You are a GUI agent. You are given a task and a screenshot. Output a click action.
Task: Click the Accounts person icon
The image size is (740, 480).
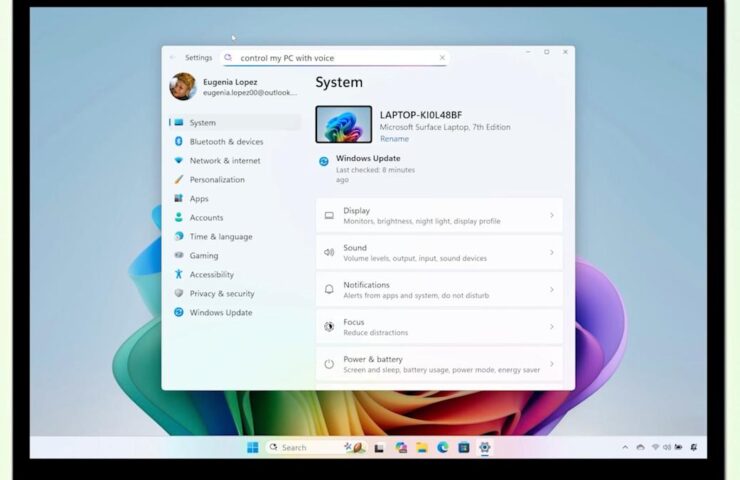tap(178, 217)
